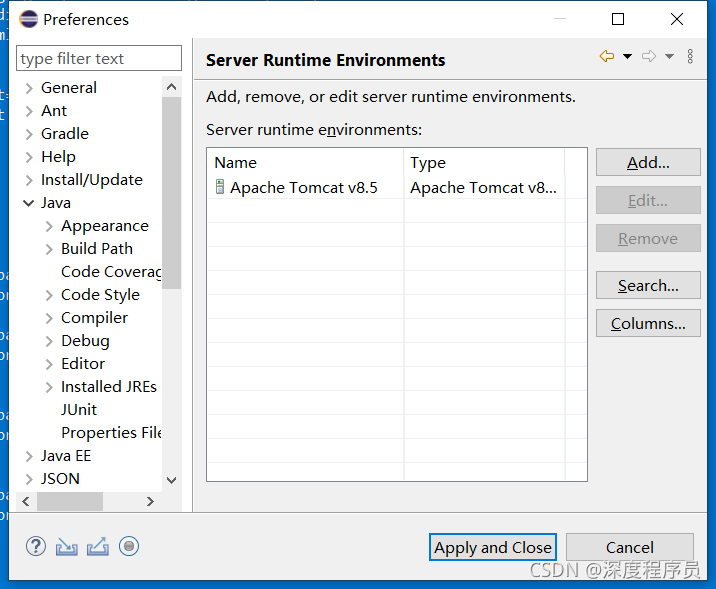Focus the type filter text field
Image resolution: width=716 pixels, height=589 pixels.
tap(99, 58)
